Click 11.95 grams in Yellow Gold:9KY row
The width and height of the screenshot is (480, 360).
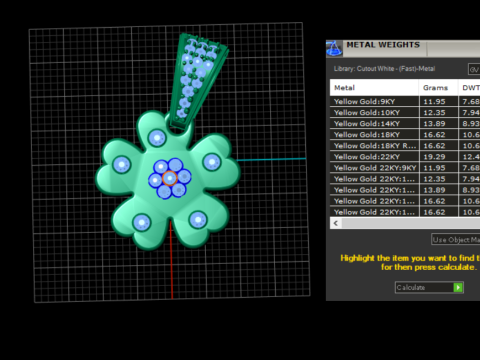pos(434,102)
